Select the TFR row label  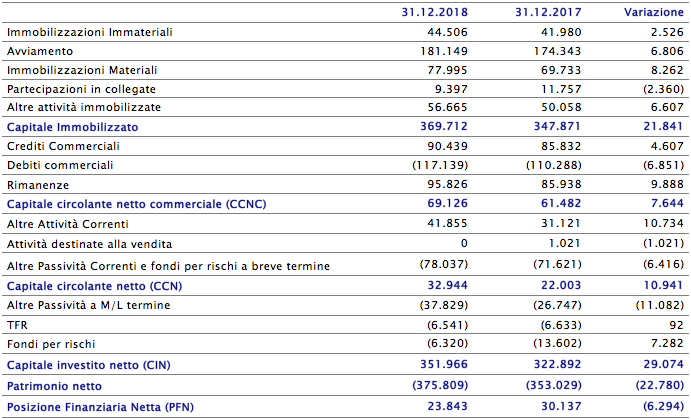pyautogui.click(x=17, y=325)
